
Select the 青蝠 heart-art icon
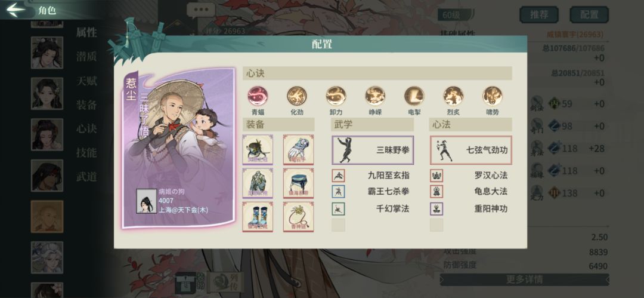tap(258, 96)
